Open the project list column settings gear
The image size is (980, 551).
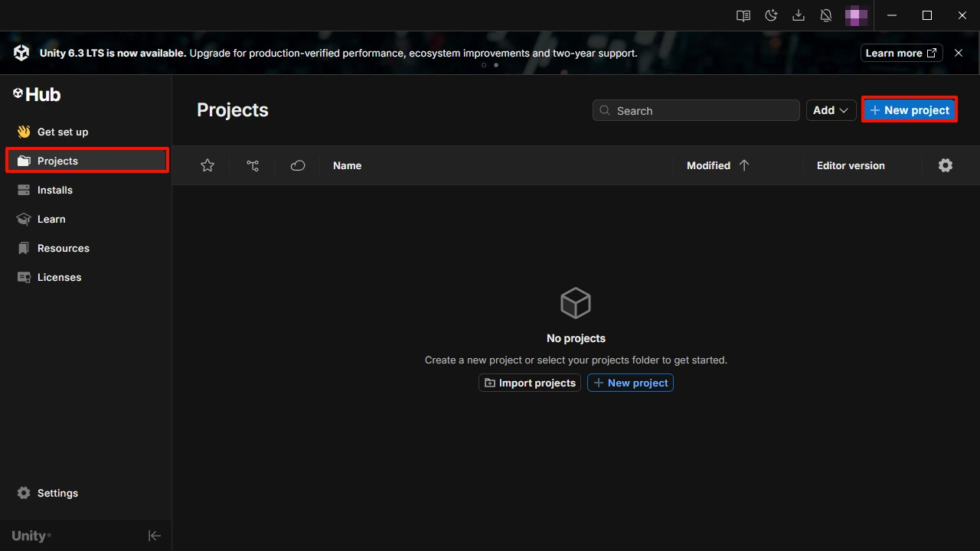tap(946, 165)
